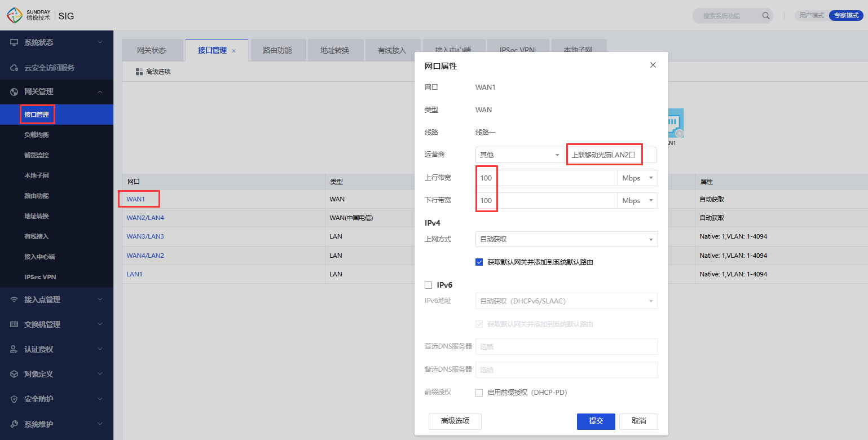
Task: Switch to the 路由功能 tab
Action: [x=277, y=50]
